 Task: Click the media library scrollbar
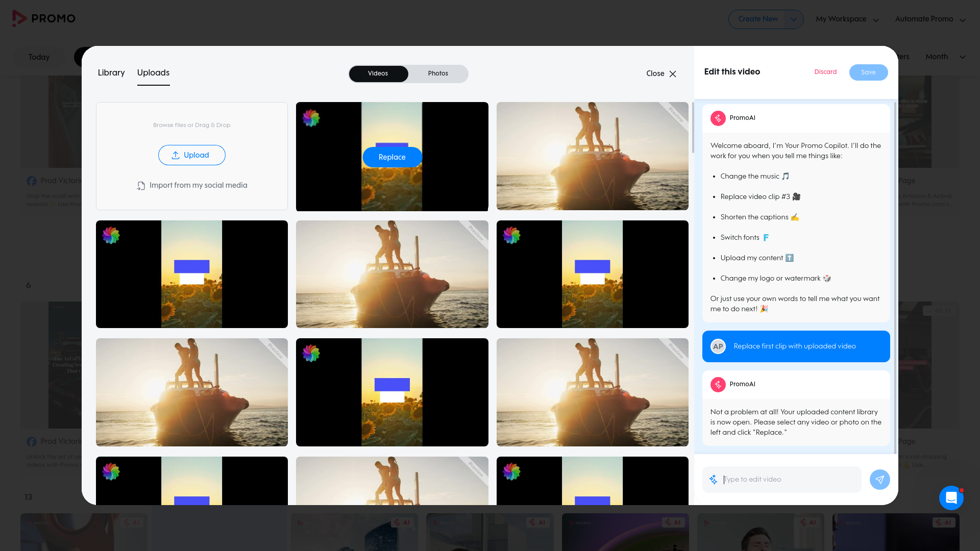coord(693,128)
